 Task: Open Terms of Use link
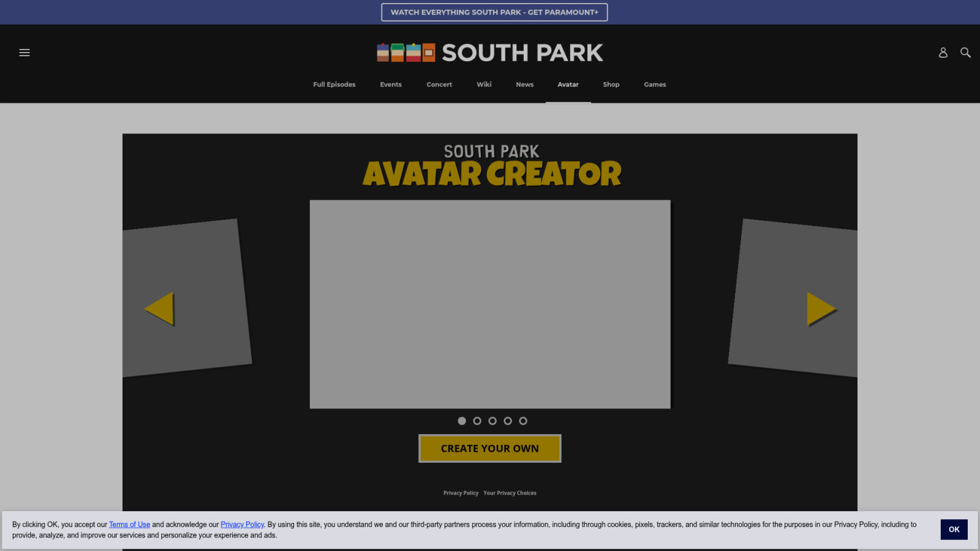[129, 525]
